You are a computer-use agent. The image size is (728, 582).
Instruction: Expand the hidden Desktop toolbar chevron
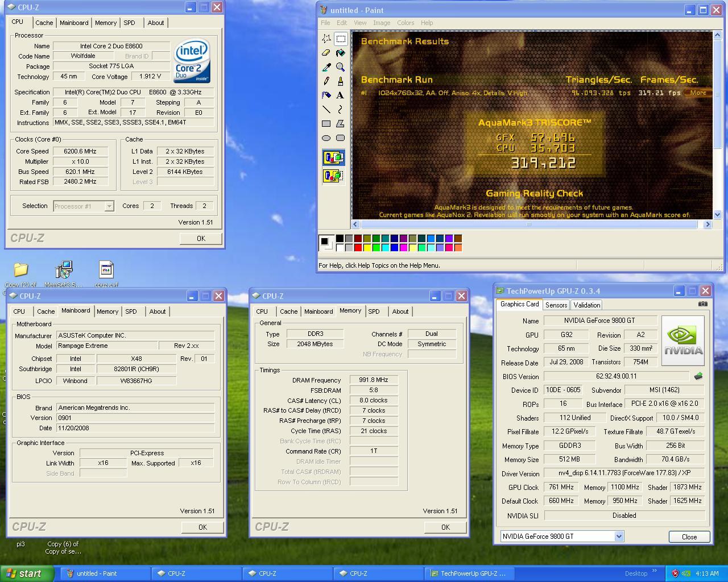[655, 571]
